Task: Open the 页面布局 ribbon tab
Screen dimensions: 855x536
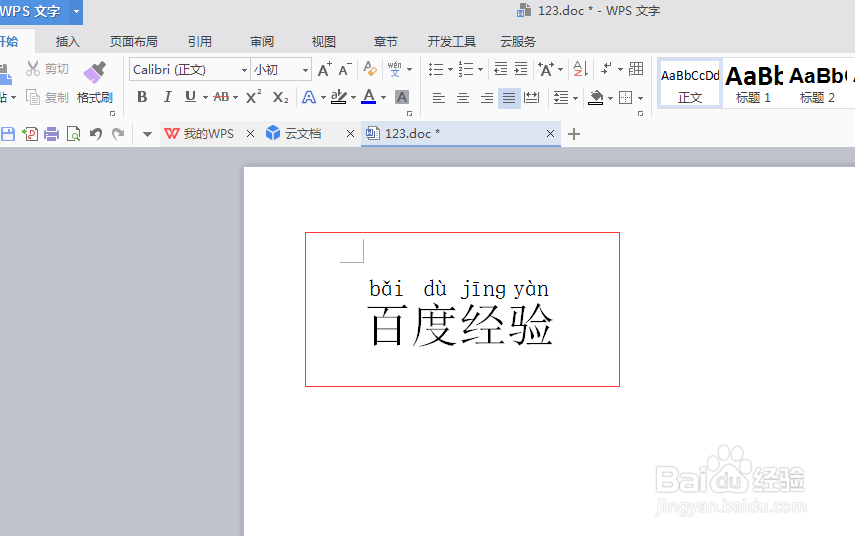Action: coord(134,41)
